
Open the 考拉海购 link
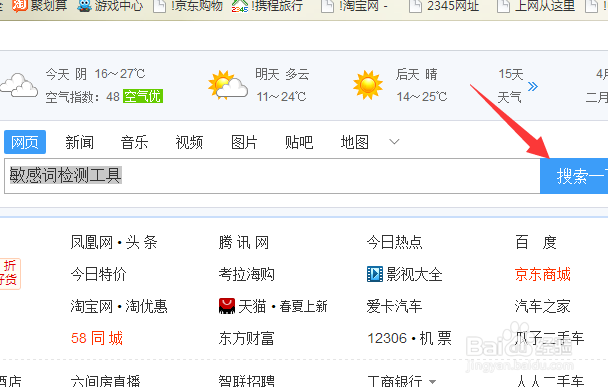tap(247, 275)
